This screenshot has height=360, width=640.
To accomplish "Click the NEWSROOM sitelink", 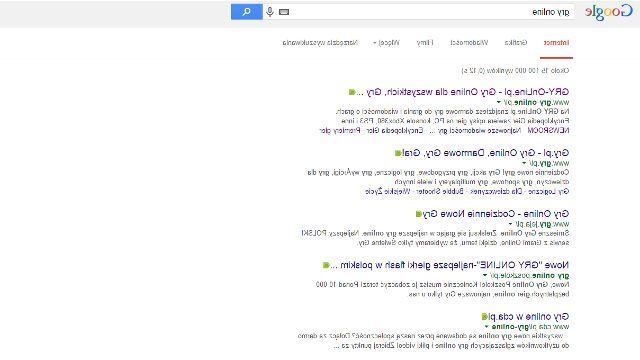I will (549, 131).
